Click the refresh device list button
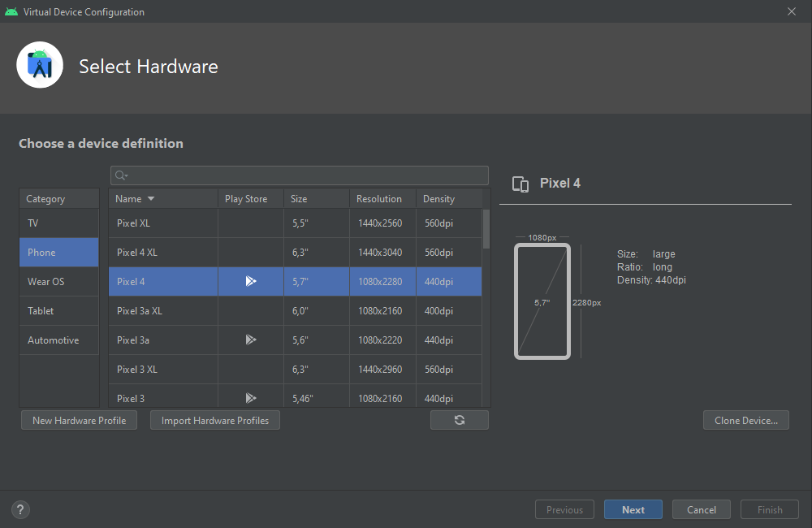This screenshot has width=812, height=528. (460, 420)
